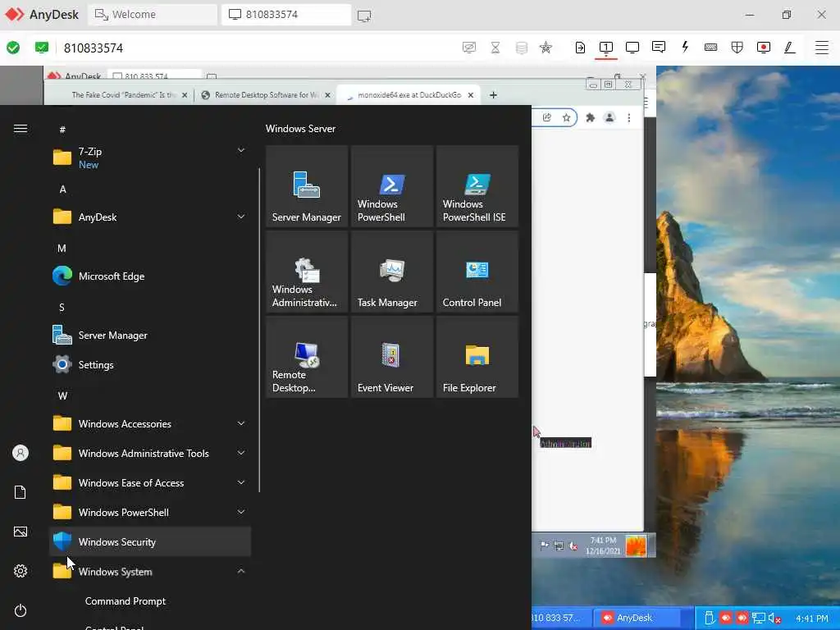Click the Power icon in Start menu

(21, 610)
